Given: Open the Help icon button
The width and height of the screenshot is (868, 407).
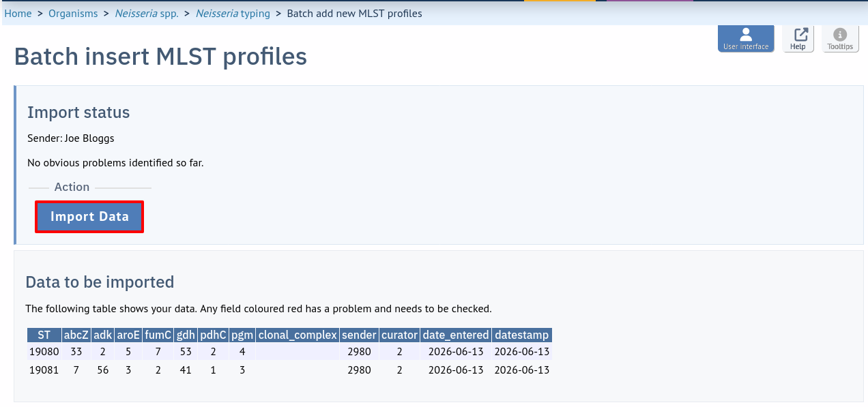Looking at the screenshot, I should [x=798, y=39].
